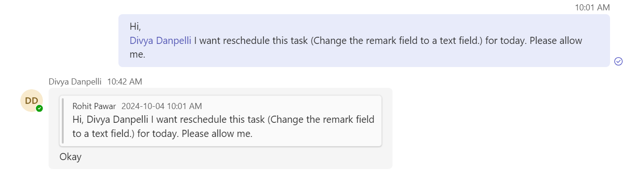This screenshot has height=187, width=644.
Task: Select the Okay reply text
Action: click(70, 157)
